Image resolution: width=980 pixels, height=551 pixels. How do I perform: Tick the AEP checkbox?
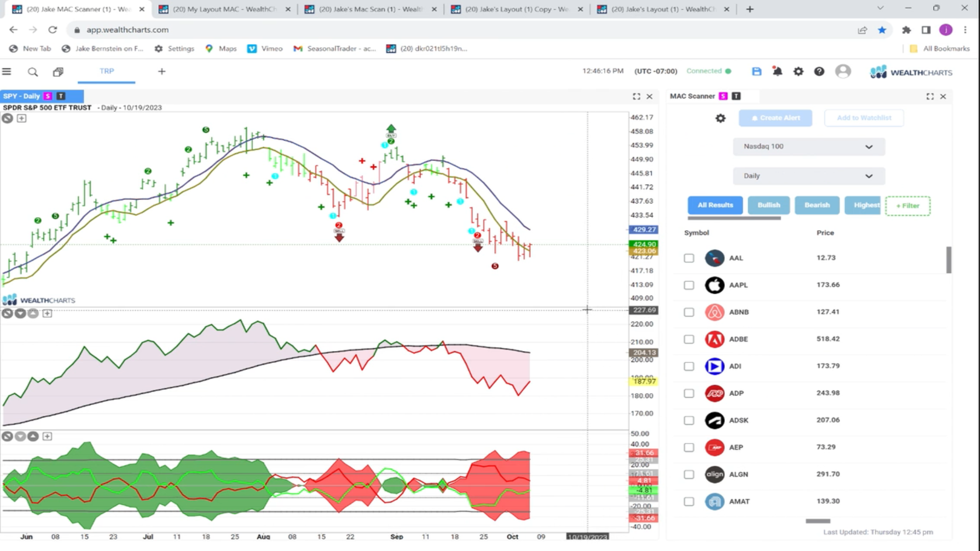[689, 447]
